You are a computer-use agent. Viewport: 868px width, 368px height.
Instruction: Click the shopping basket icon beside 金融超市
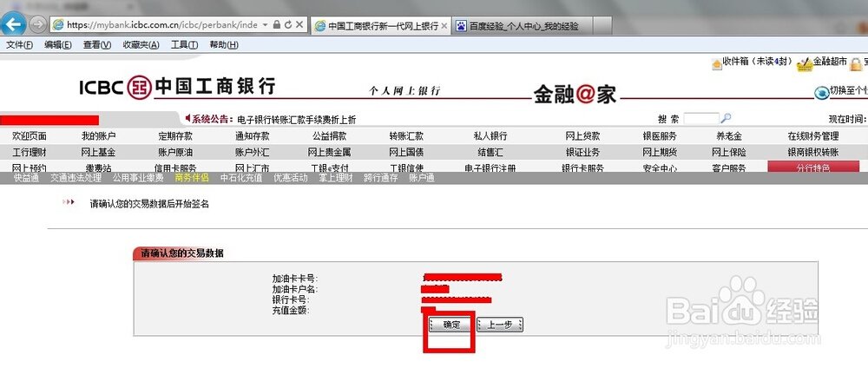[x=805, y=65]
